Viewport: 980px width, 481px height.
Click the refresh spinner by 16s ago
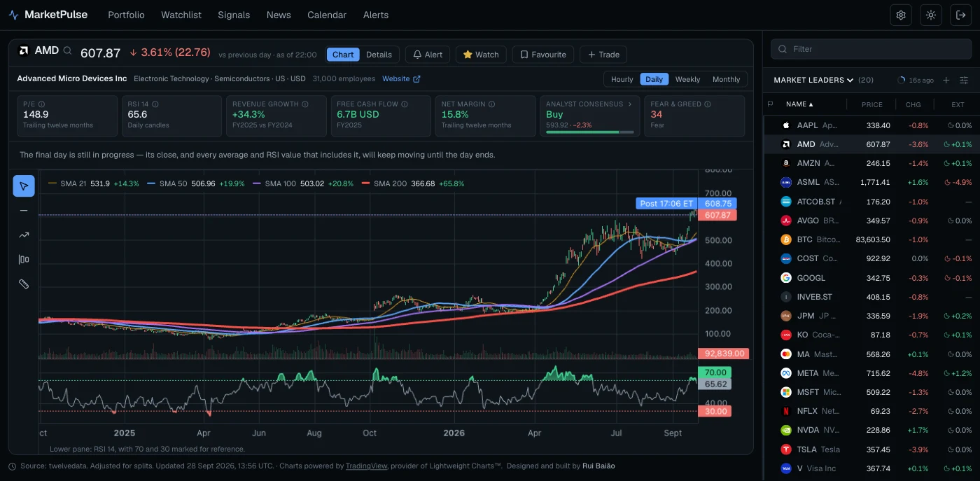[902, 81]
